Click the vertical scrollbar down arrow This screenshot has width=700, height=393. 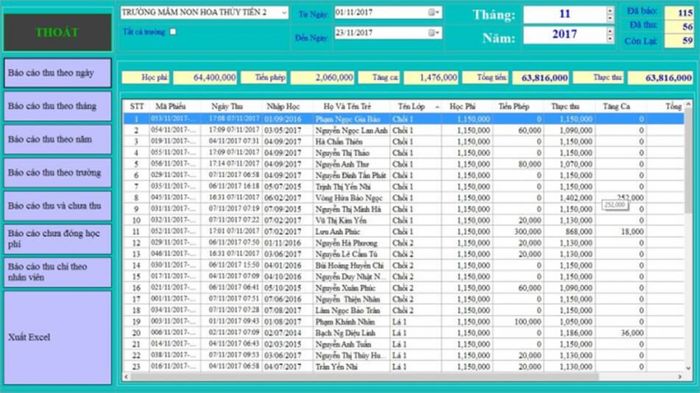point(688,368)
